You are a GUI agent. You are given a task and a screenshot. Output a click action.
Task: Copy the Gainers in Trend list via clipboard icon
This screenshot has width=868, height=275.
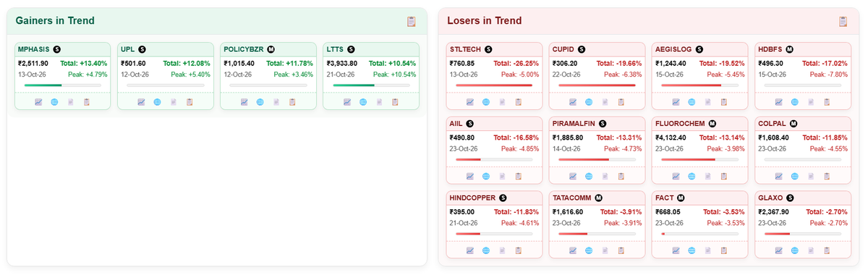(412, 21)
